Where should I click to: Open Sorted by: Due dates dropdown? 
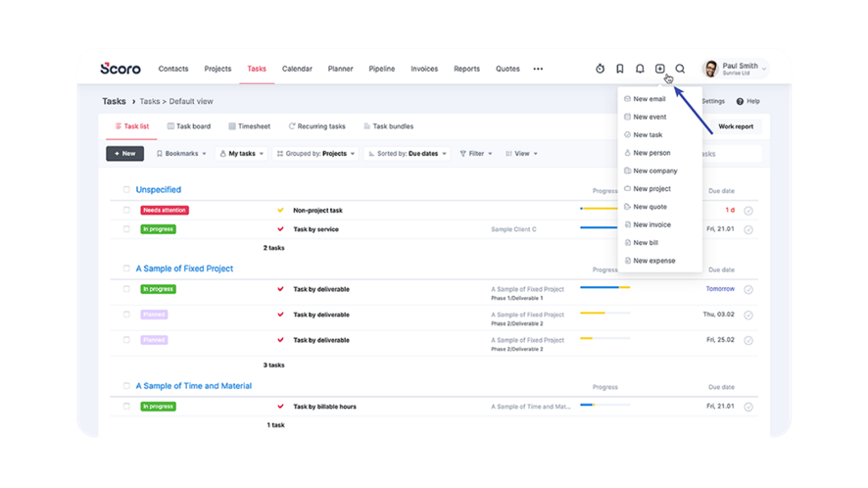tap(408, 154)
